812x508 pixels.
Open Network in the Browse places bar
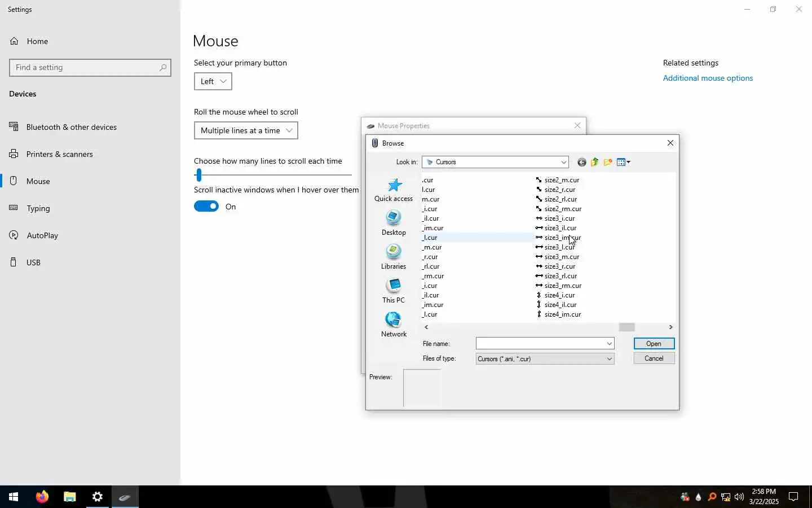(x=394, y=325)
